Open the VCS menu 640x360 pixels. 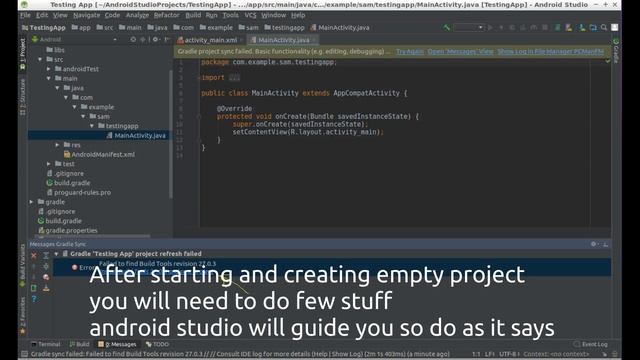(250, 15)
